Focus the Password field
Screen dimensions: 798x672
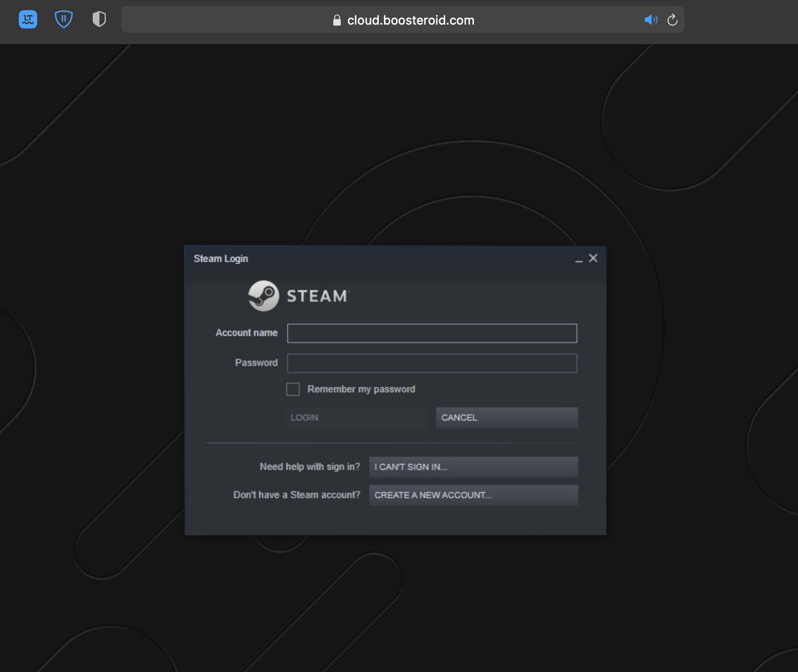point(432,363)
